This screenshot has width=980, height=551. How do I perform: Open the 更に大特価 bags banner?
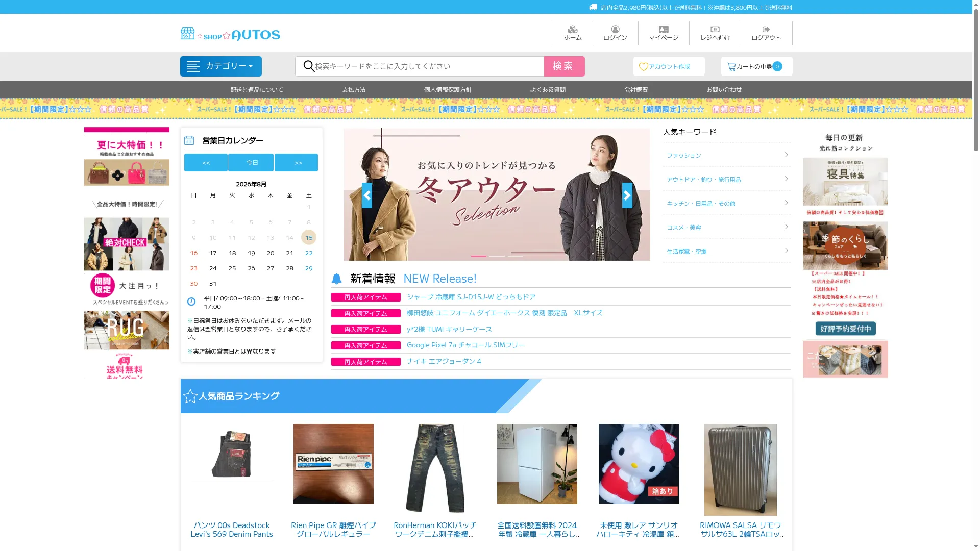tap(127, 157)
